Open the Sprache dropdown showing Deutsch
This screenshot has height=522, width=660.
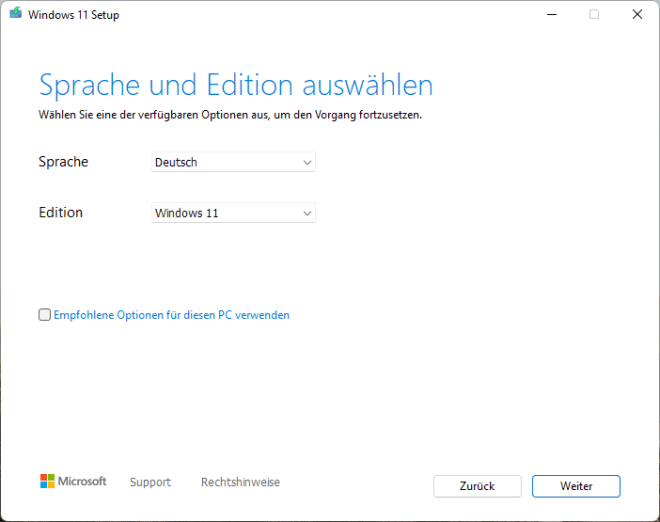[233, 162]
